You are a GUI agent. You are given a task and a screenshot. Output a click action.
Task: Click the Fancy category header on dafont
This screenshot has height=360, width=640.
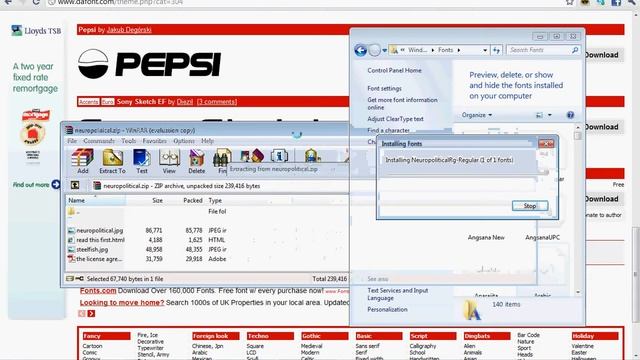point(106,336)
